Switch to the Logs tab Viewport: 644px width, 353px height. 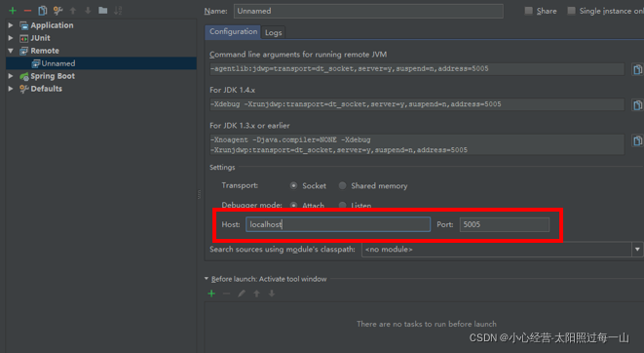coord(273,32)
